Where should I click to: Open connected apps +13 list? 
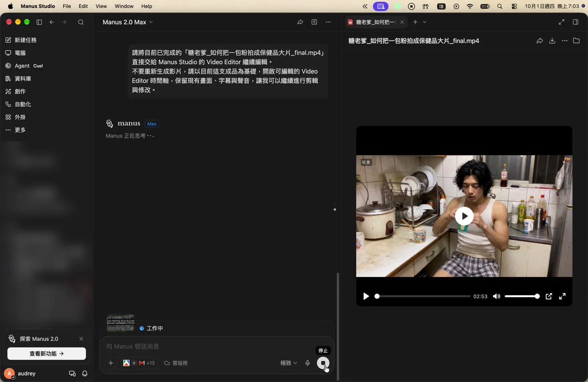click(139, 363)
